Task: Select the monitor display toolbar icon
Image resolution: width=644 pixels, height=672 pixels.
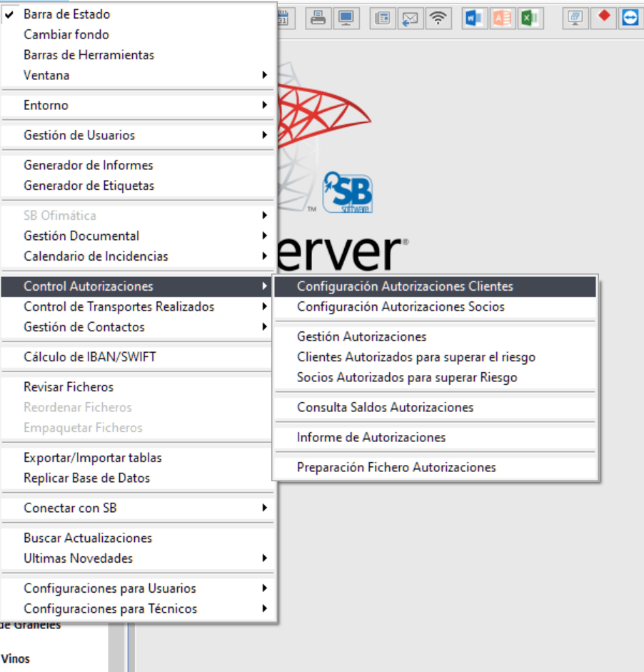Action: (346, 19)
